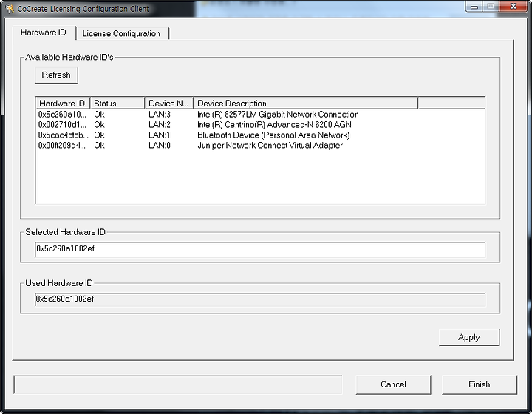Select Juniper Network Connect Virtual Adapter entry

pyautogui.click(x=270, y=145)
